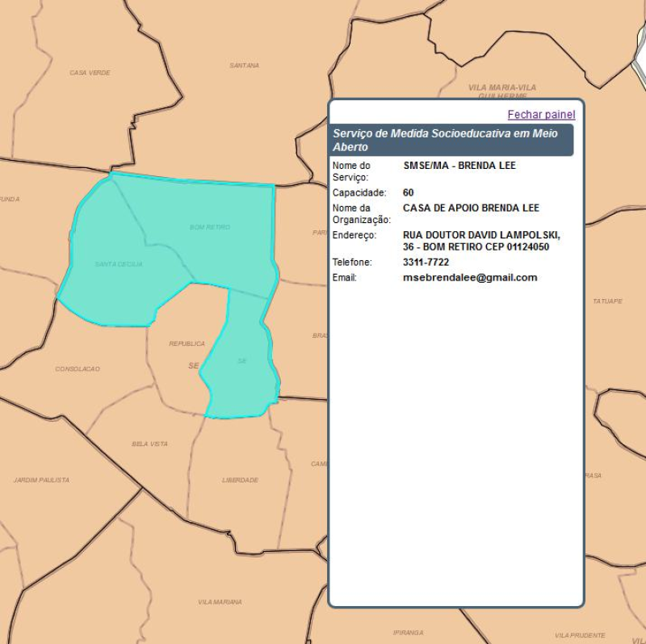Select the Republica district on map
This screenshot has height=644, width=646.
pos(186,344)
